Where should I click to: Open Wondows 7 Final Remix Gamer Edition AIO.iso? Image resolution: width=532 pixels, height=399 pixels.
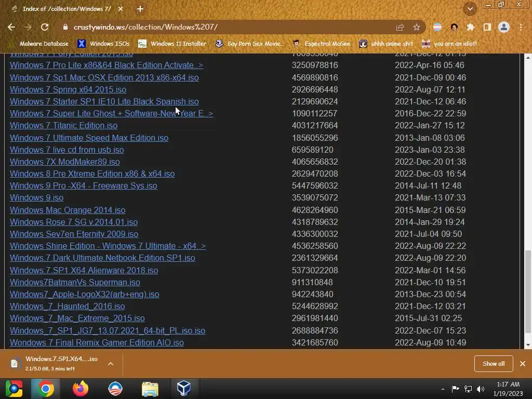point(97,343)
